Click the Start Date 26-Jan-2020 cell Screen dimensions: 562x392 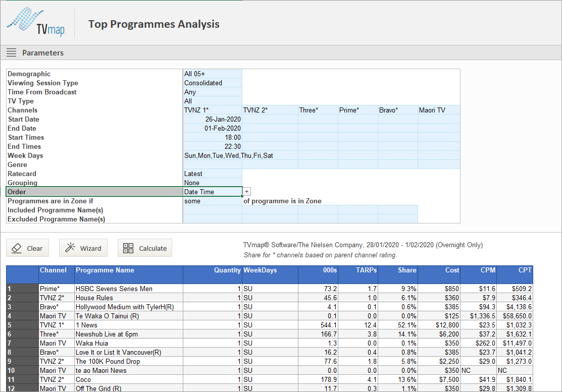(x=213, y=119)
